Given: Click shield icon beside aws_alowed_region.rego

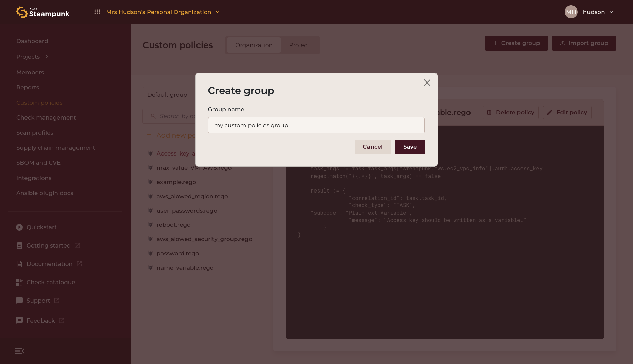Looking at the screenshot, I should (x=150, y=196).
